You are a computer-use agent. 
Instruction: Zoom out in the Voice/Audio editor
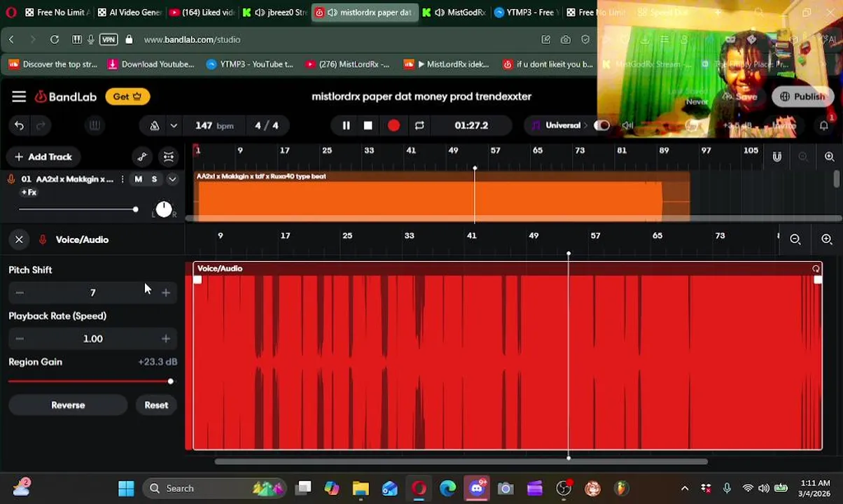pyautogui.click(x=795, y=240)
